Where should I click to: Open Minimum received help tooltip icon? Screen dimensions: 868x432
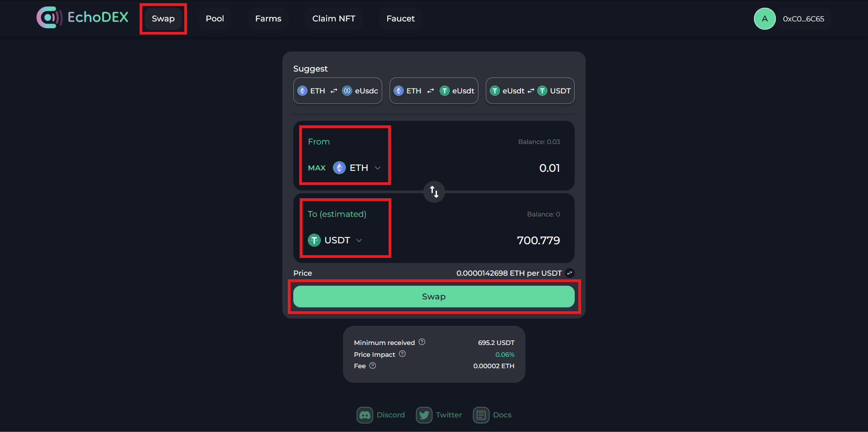coord(422,342)
